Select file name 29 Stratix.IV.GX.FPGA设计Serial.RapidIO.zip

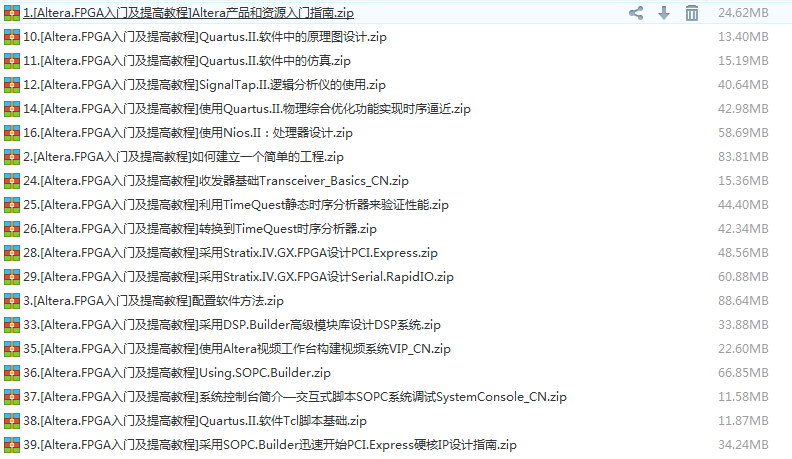coord(238,277)
